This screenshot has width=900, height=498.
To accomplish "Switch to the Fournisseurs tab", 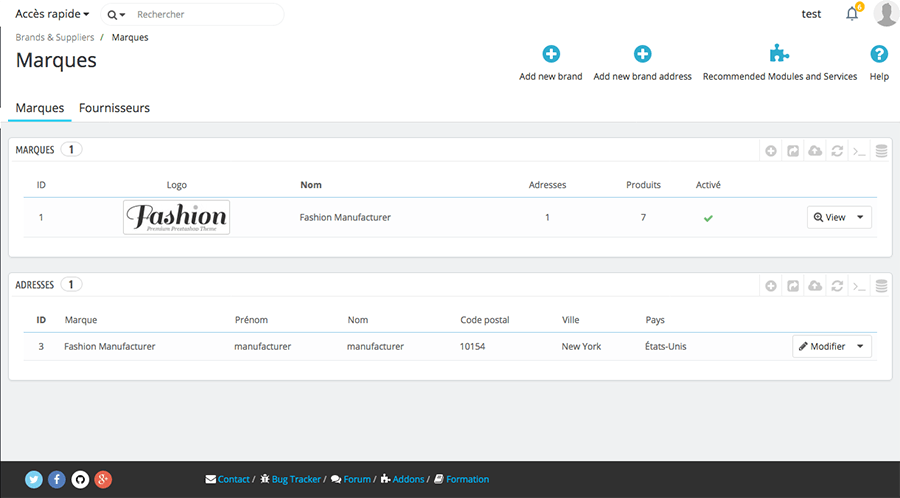I will (x=114, y=108).
